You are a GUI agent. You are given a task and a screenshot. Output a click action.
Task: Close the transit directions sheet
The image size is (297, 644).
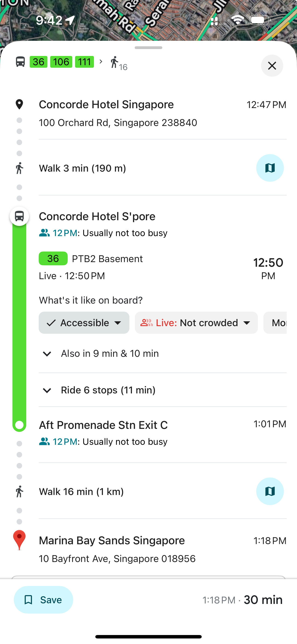(x=272, y=66)
